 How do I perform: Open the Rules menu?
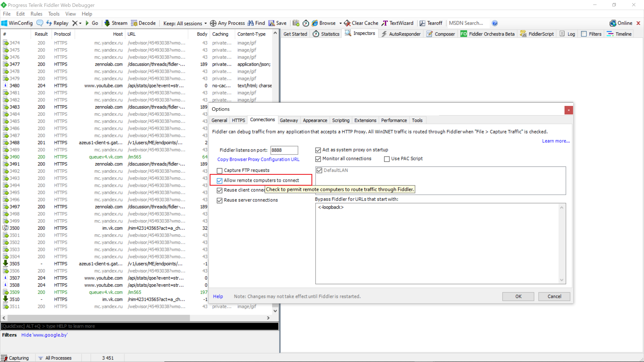point(37,14)
